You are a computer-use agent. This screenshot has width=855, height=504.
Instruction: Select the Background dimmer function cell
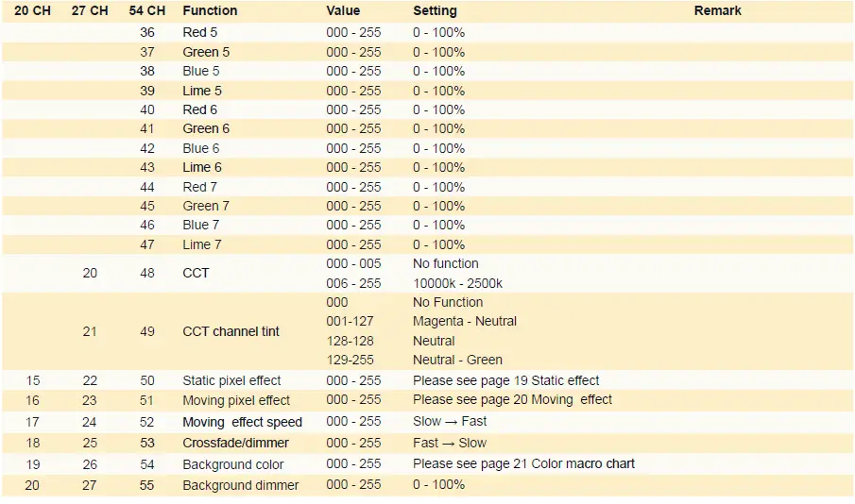click(x=240, y=485)
